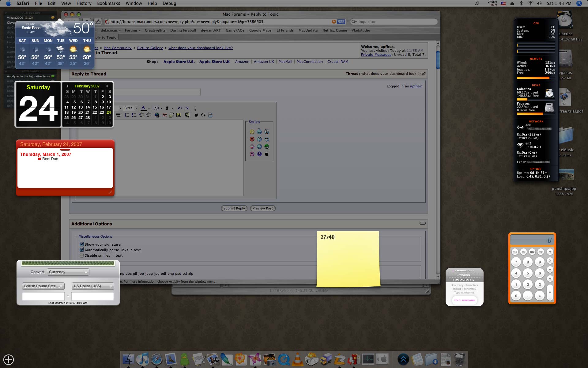Click the Redo arrow in reply editor

(187, 108)
